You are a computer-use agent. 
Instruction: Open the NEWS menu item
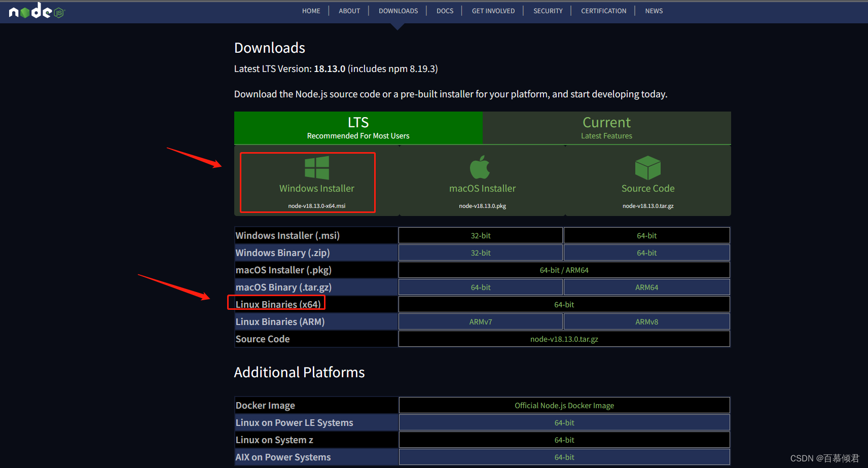click(654, 11)
